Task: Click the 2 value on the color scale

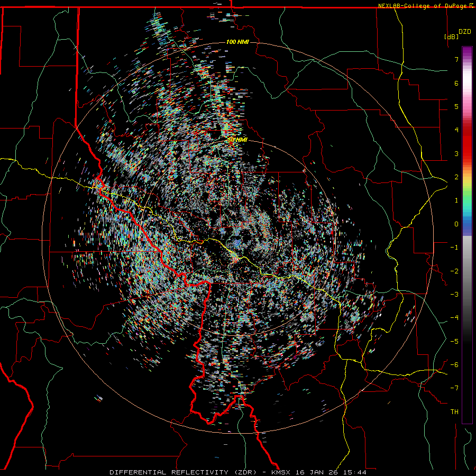Action: [x=456, y=177]
